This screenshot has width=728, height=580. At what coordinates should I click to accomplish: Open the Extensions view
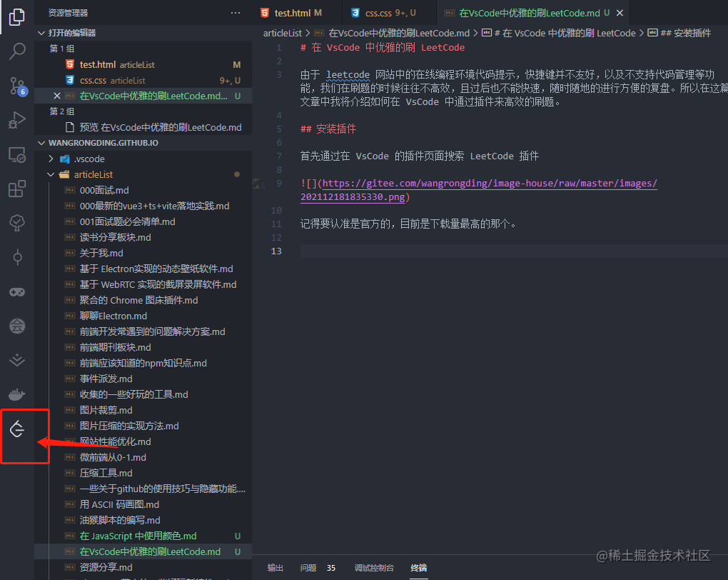point(16,188)
